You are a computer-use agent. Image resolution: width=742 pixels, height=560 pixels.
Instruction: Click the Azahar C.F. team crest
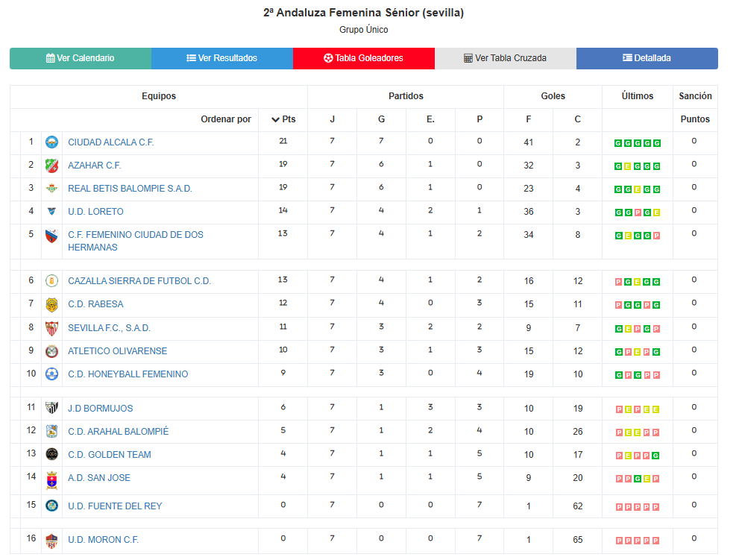[51, 166]
